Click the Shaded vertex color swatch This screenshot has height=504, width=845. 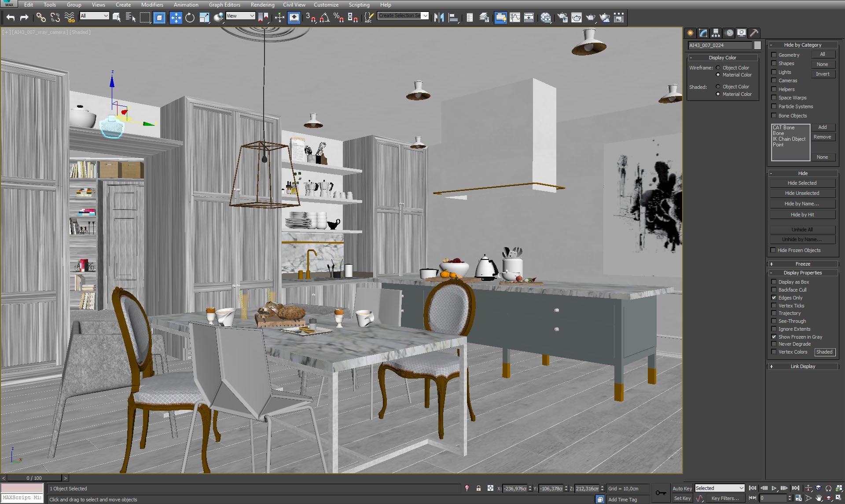pos(825,351)
